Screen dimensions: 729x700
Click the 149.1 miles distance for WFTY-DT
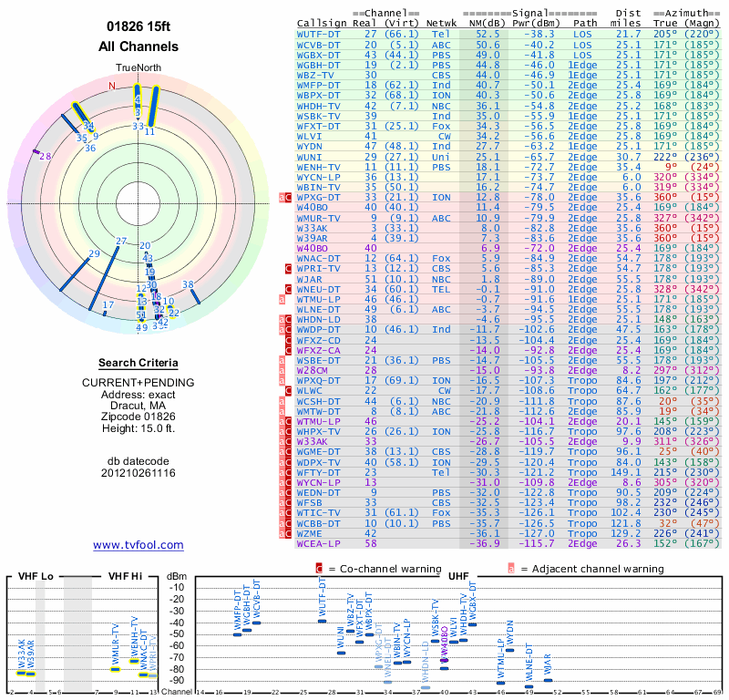[625, 472]
